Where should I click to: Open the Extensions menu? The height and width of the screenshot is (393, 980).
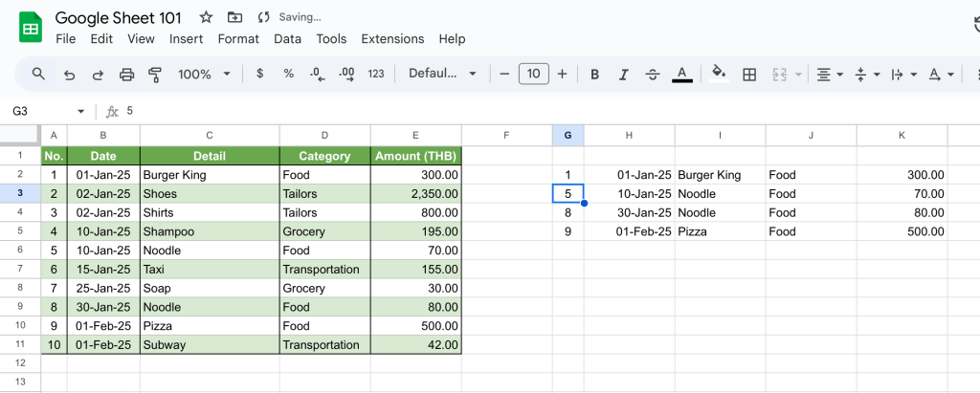click(x=392, y=39)
